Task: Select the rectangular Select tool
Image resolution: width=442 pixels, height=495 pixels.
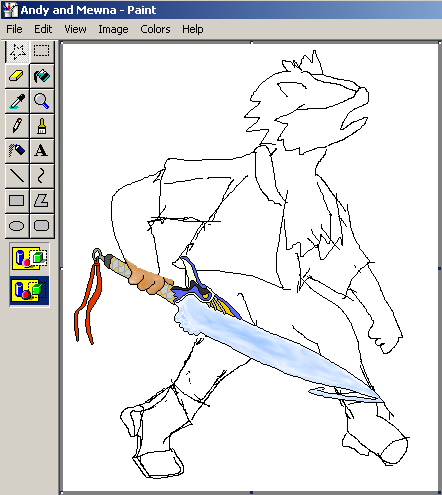Action: coord(42,52)
